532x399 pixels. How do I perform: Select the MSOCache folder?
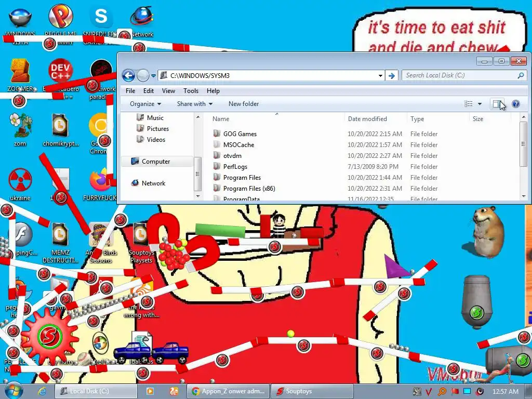tap(238, 145)
